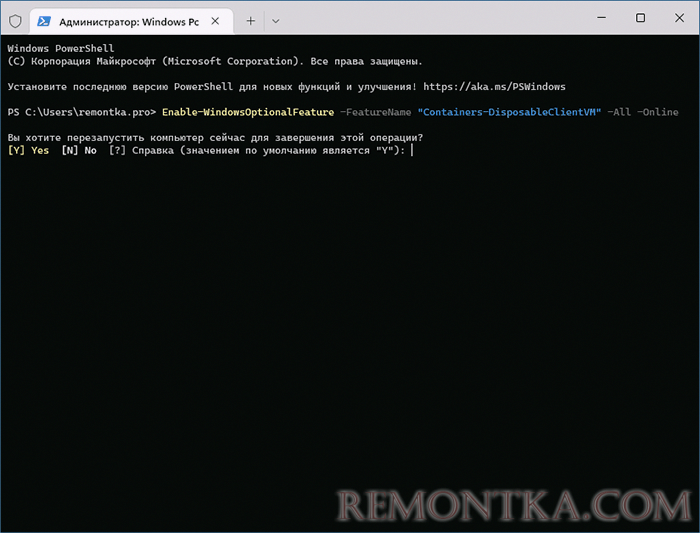Click the PS C:\Users\remontka.pro> prompt
The height and width of the screenshot is (533, 700).
coord(82,112)
